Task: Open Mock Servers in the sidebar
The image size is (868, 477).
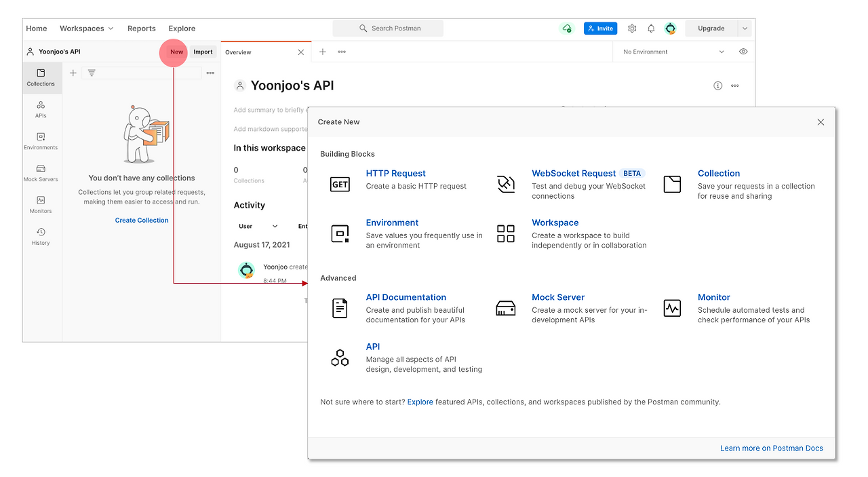Action: [41, 173]
